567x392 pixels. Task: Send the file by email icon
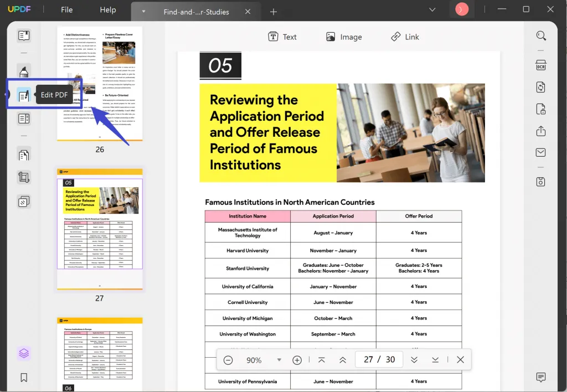coord(541,153)
